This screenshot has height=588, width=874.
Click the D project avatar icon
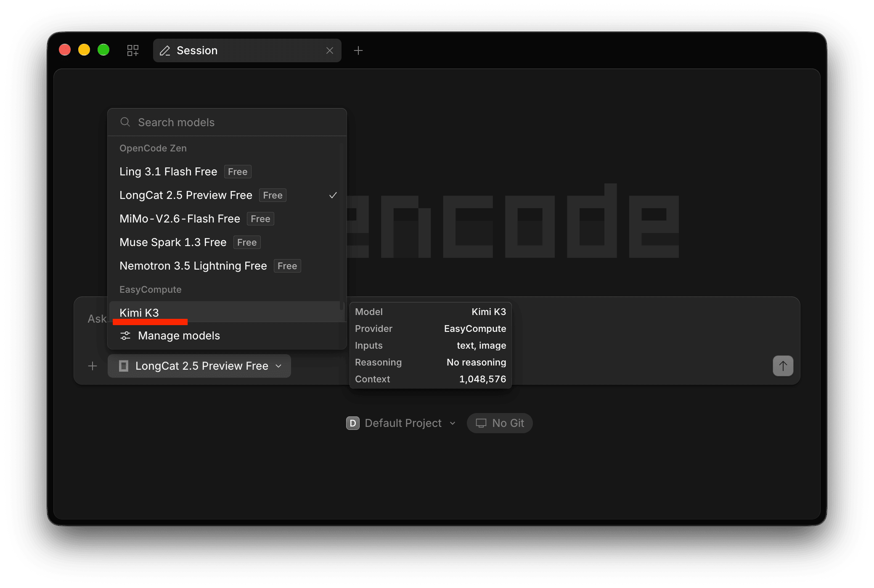[x=352, y=423]
